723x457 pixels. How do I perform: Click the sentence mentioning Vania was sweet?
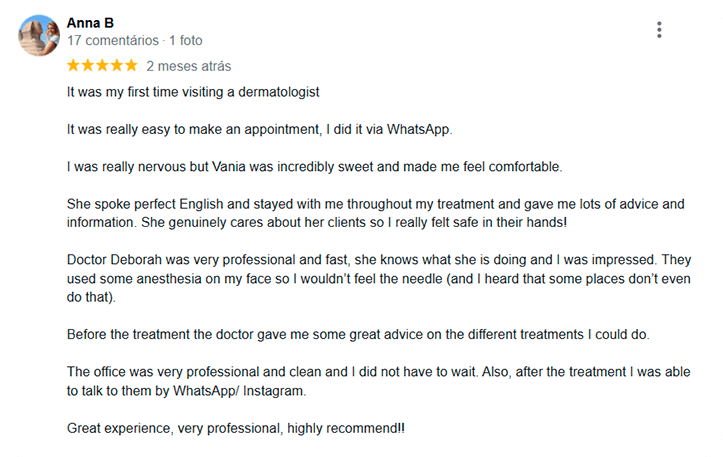tap(314, 167)
